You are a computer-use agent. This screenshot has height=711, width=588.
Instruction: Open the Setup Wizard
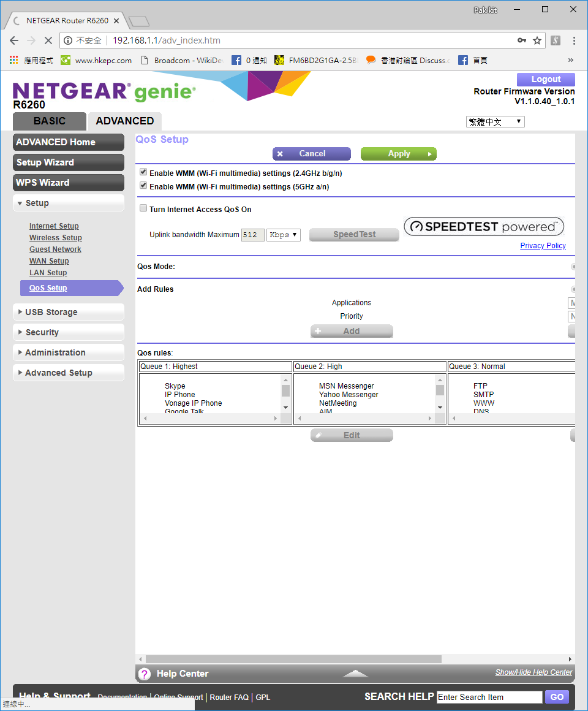pos(69,162)
